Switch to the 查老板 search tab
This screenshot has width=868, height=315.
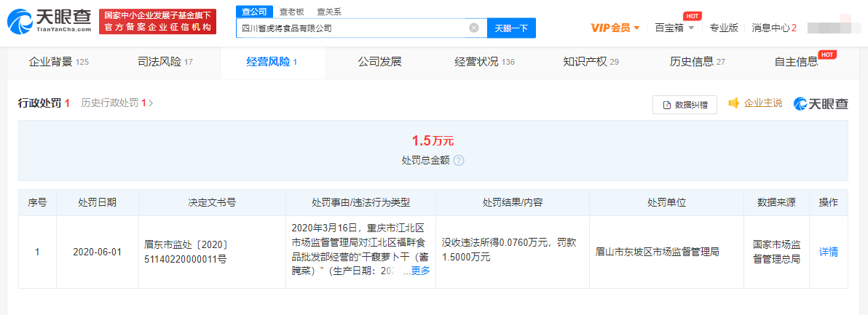(x=291, y=12)
